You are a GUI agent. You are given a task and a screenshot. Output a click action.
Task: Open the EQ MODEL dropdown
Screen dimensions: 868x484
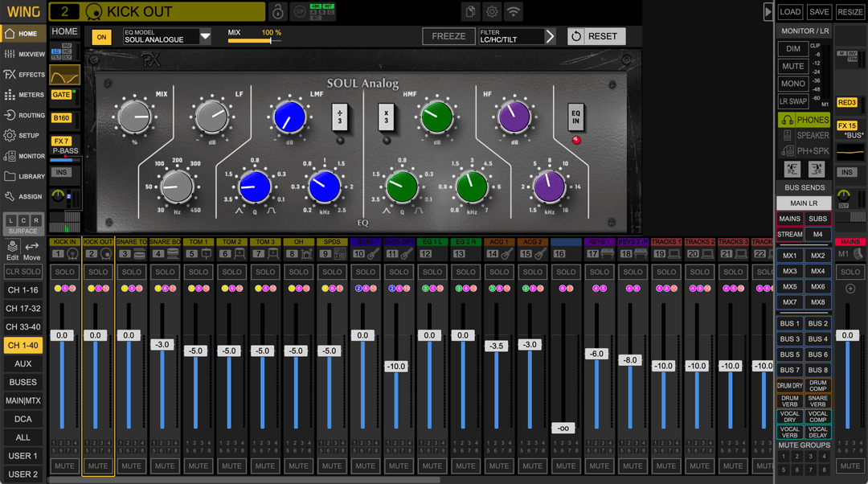click(x=205, y=36)
